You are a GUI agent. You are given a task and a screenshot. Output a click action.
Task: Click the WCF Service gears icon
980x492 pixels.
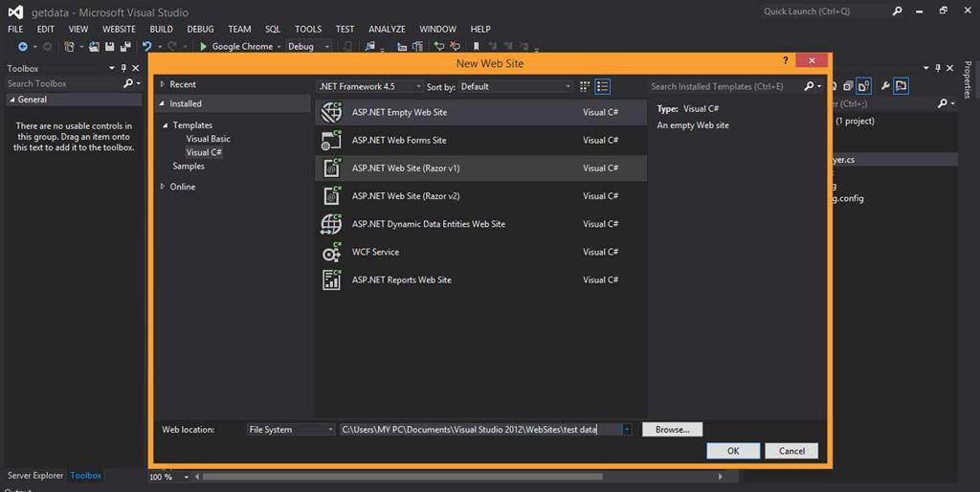(331, 252)
